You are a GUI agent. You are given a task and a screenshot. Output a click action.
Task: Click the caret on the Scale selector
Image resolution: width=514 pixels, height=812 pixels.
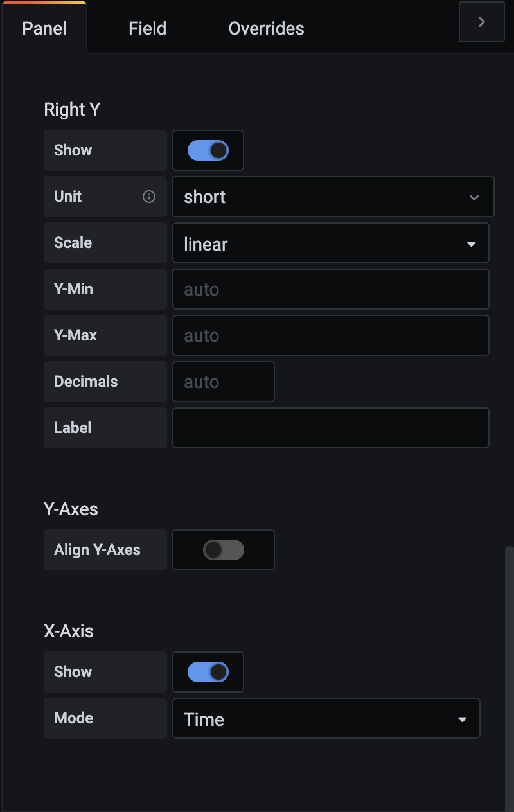click(471, 243)
